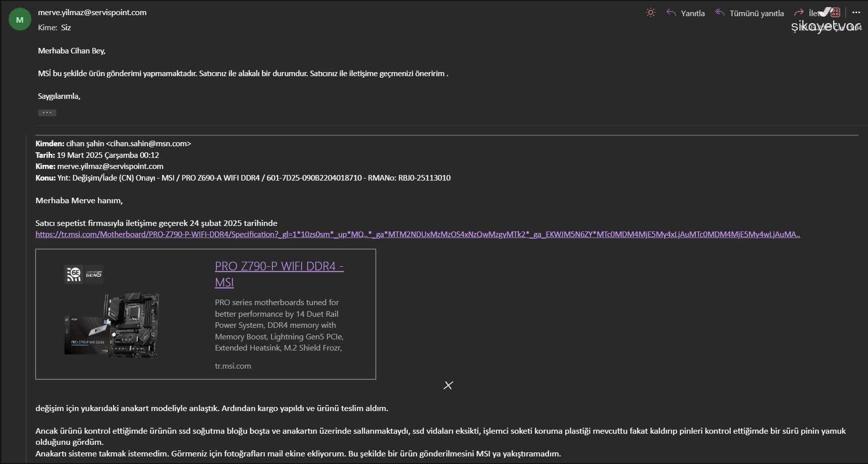Click tr.msi.com domain in preview card
The image size is (868, 464).
233,366
